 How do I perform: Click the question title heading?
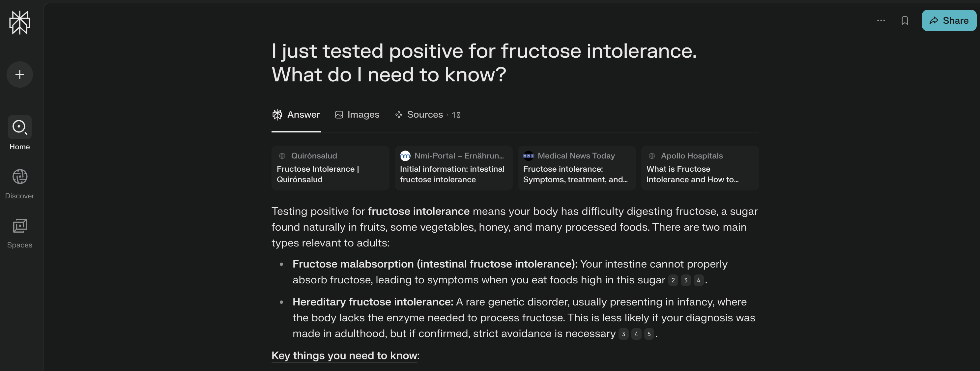pyautogui.click(x=484, y=62)
